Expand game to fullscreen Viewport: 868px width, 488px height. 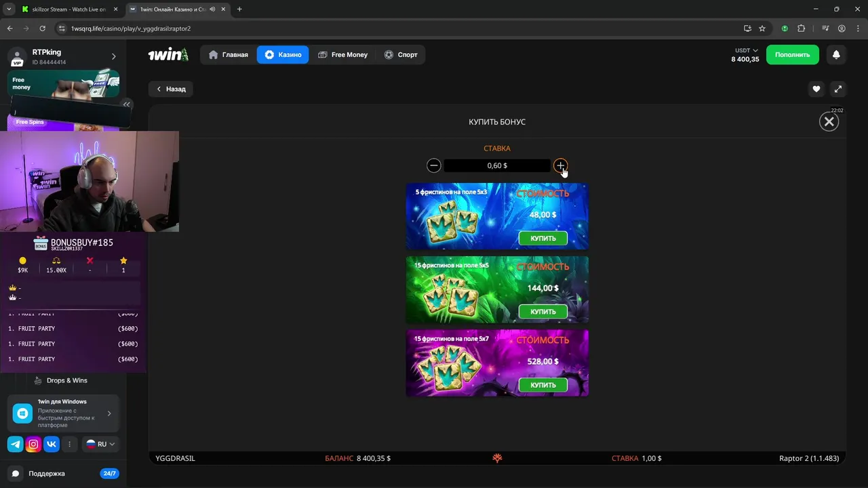838,89
